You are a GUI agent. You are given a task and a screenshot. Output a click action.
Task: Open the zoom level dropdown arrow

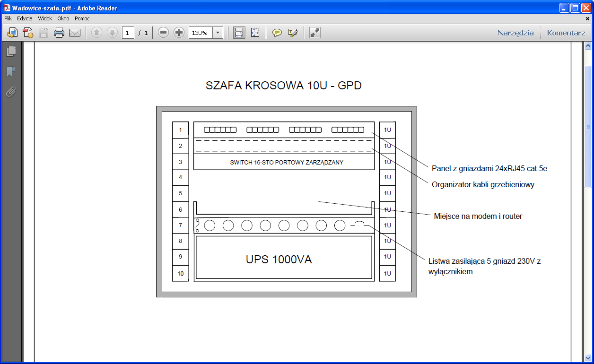pos(218,33)
